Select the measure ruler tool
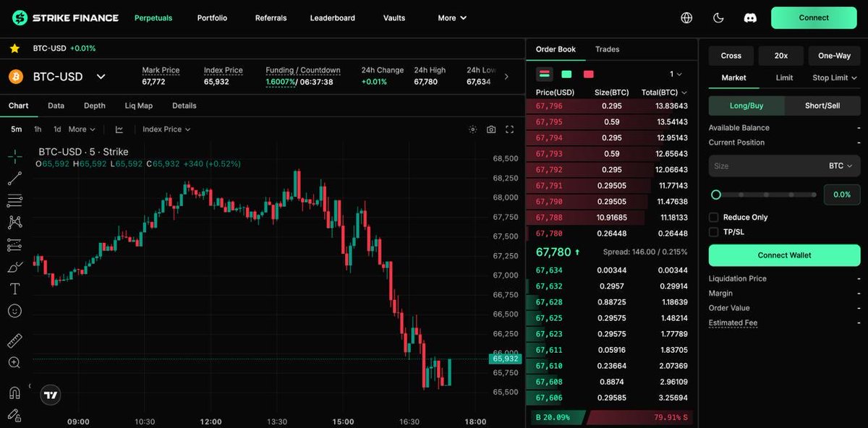868x428 pixels. 14,340
